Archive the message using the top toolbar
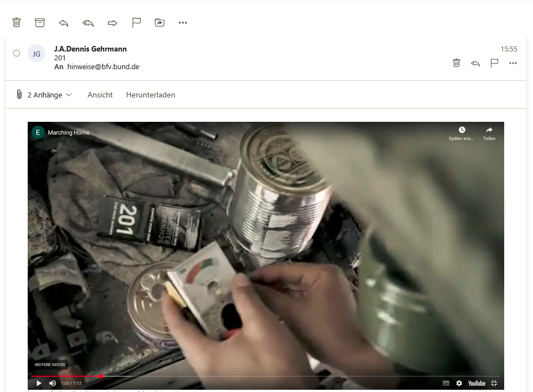This screenshot has height=392, width=533. click(x=40, y=23)
